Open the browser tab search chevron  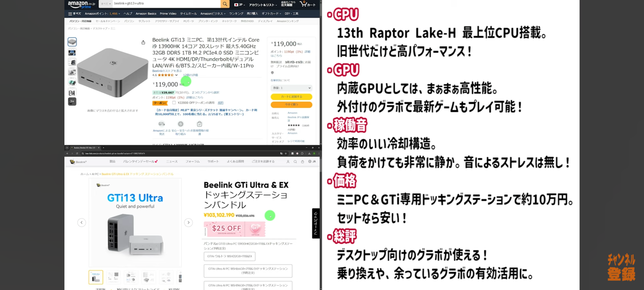coord(67,148)
